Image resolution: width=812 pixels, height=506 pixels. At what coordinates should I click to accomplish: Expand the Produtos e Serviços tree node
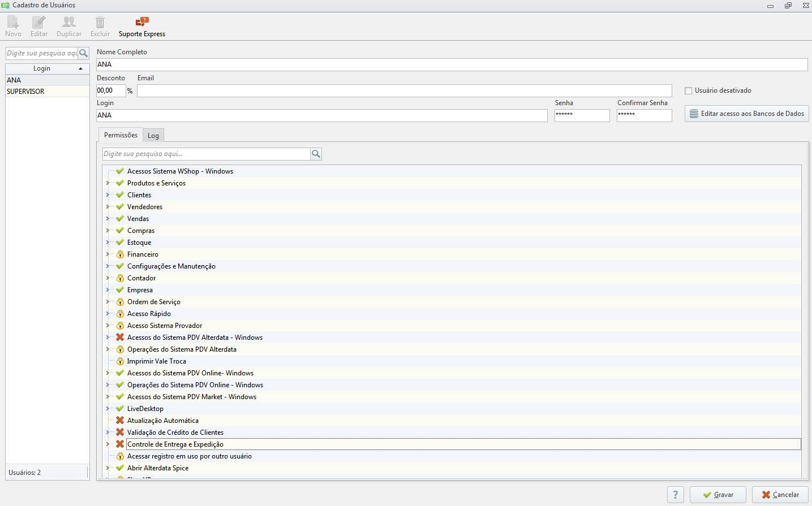(108, 183)
